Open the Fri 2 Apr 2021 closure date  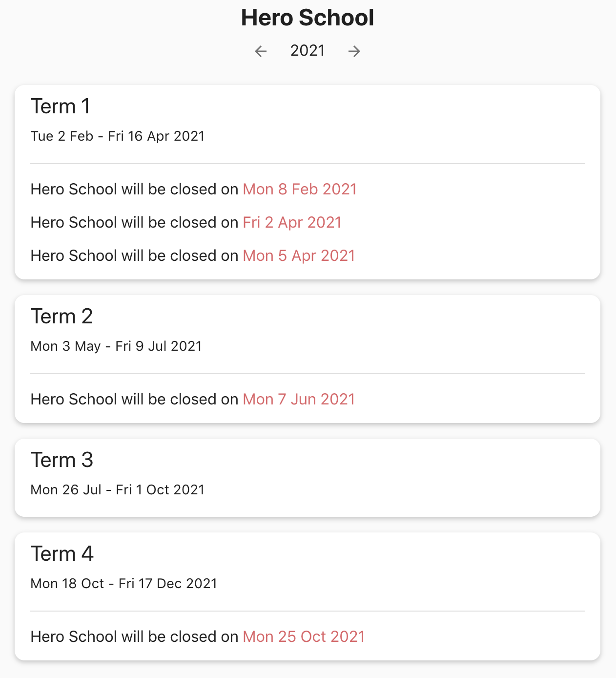coord(292,223)
